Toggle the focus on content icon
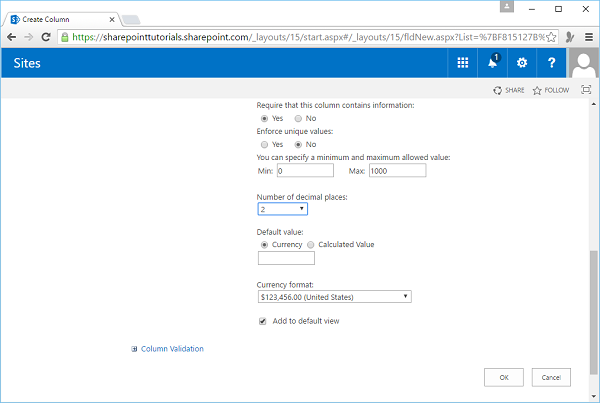 pyautogui.click(x=586, y=90)
